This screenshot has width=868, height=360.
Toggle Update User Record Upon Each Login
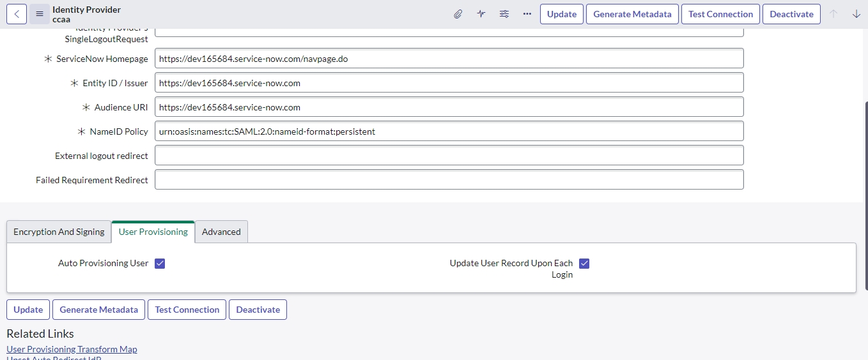584,264
